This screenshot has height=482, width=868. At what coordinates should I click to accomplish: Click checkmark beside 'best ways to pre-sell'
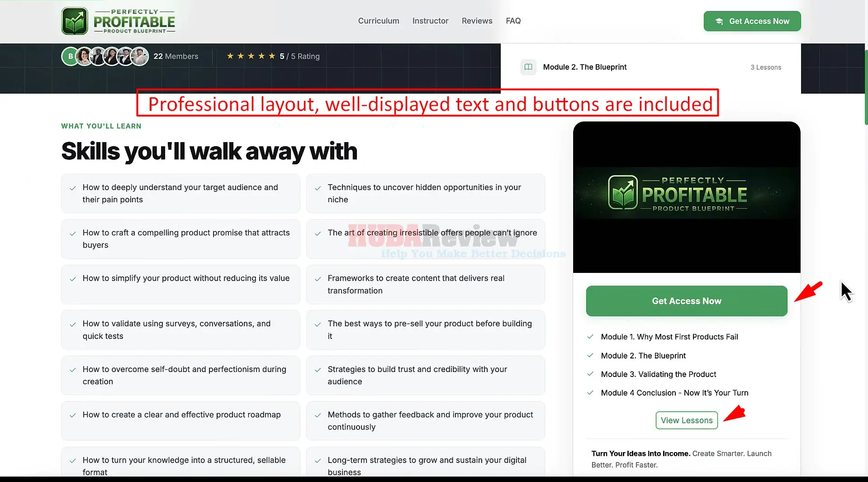pos(318,324)
